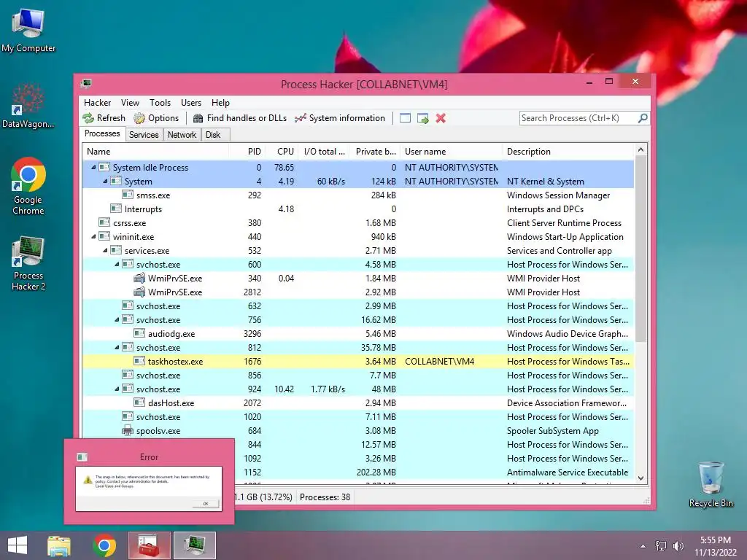Collapse the services.exe node
This screenshot has height=560, width=747.
click(x=105, y=251)
